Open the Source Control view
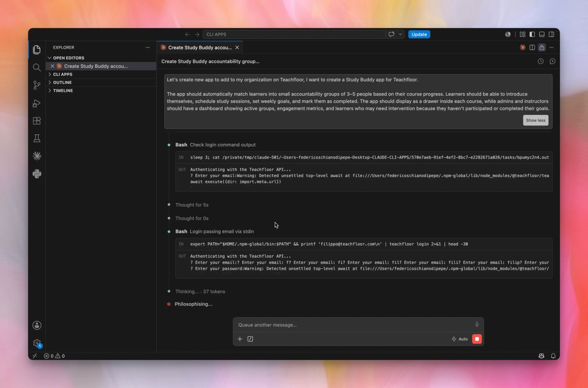This screenshot has height=388, width=588. (x=37, y=85)
